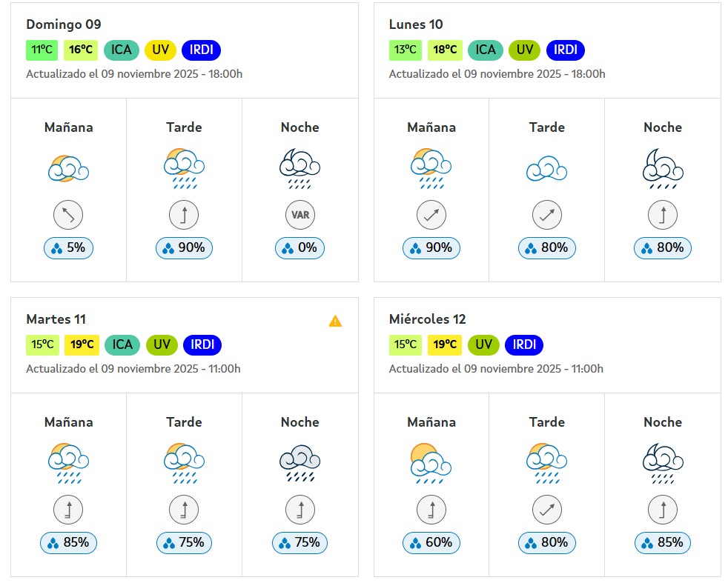Select the IRDI badge for Lunes 10
Image resolution: width=728 pixels, height=583 pixels.
pos(565,50)
